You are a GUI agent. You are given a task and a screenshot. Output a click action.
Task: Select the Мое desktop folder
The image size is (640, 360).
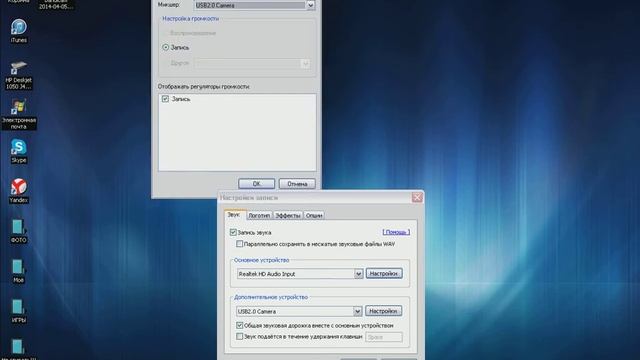[x=18, y=271]
